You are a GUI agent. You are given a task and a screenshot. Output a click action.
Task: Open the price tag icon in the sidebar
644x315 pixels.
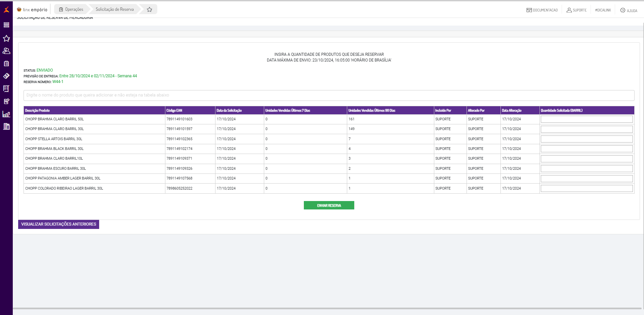click(x=6, y=76)
